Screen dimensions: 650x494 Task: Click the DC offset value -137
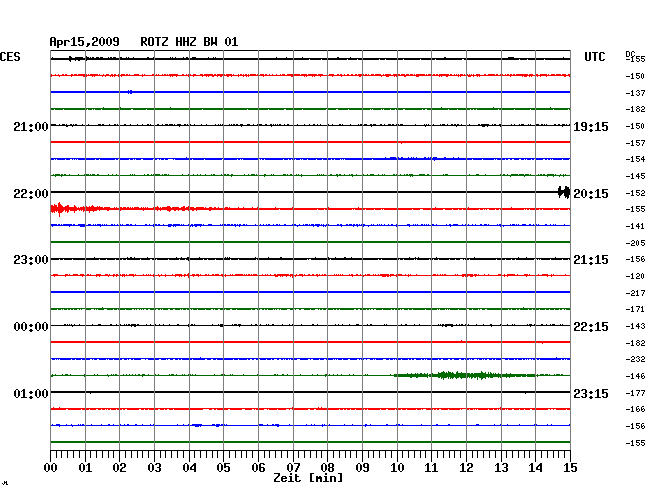(635, 93)
